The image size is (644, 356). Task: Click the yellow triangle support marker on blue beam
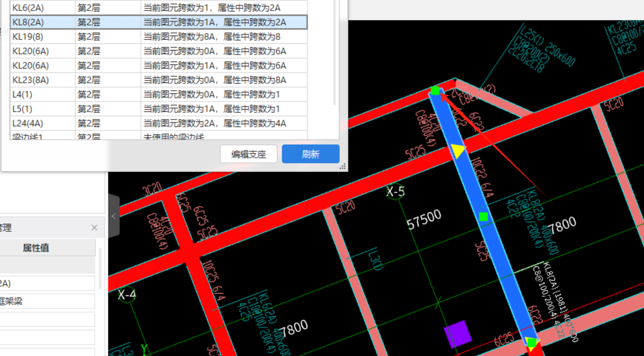coord(458,150)
